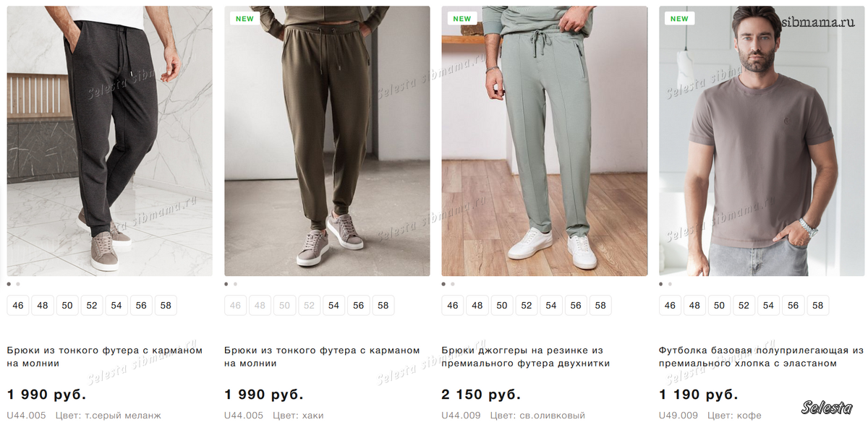Show second image of dark grey trousers

coord(18,284)
